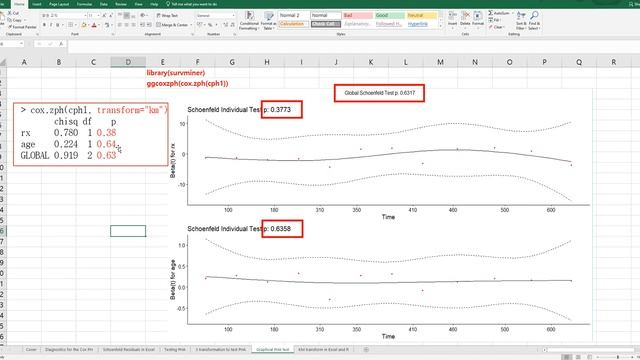Open the font name dropdown

[x=85, y=16]
